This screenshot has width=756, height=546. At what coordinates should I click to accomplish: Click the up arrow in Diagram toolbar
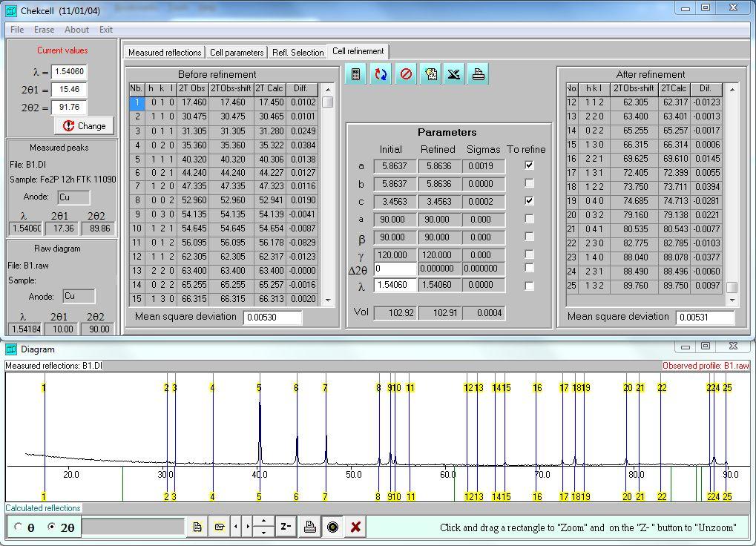[263, 522]
